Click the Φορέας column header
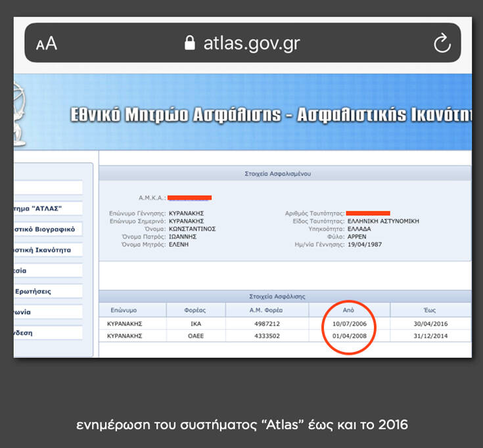Image resolution: width=483 pixels, height=448 pixels. pyautogui.click(x=195, y=310)
